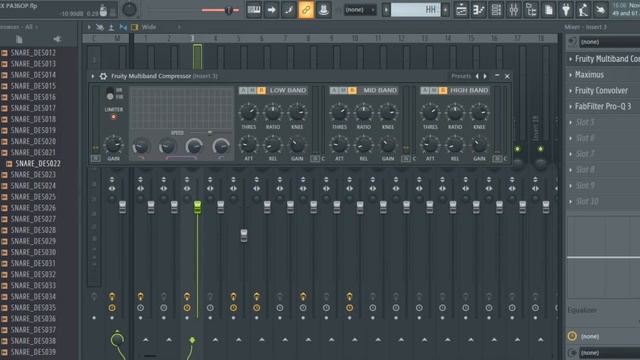Toggle the M button for MID BAND
The image size is (640, 360).
point(343,90)
